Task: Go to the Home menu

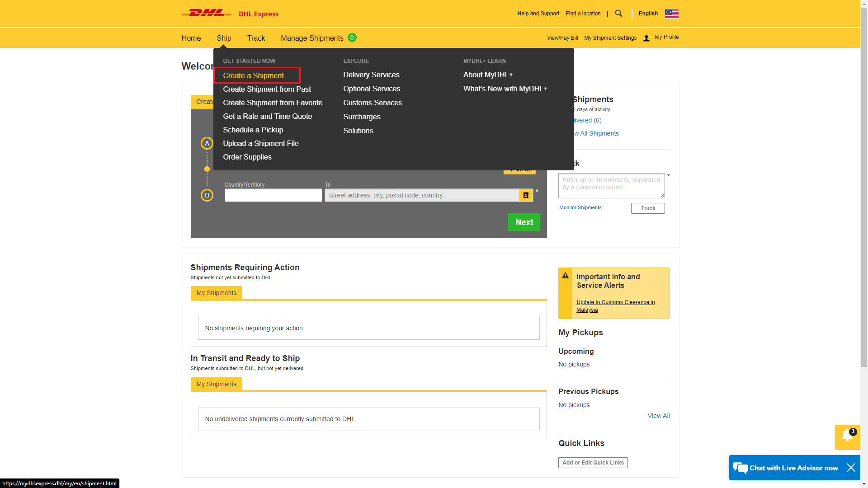Action: tap(191, 38)
